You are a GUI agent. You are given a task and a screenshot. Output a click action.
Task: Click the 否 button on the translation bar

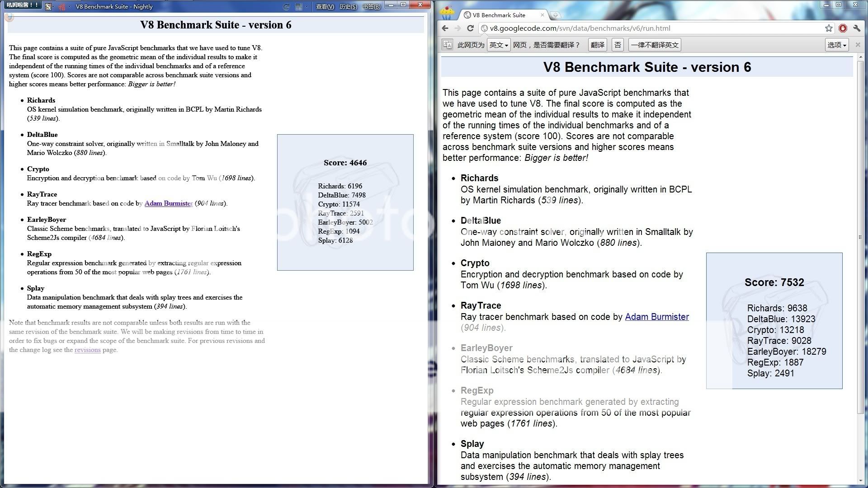pyautogui.click(x=618, y=45)
